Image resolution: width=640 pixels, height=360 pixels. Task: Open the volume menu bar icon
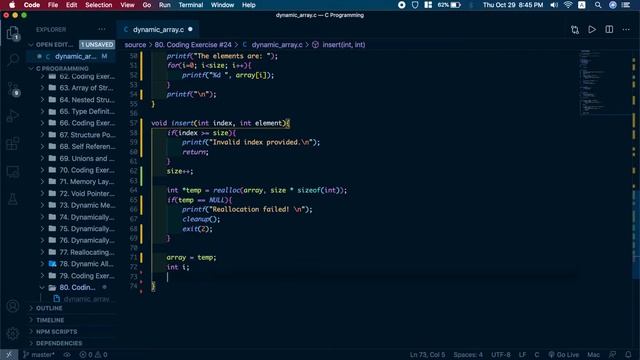click(x=554, y=5)
